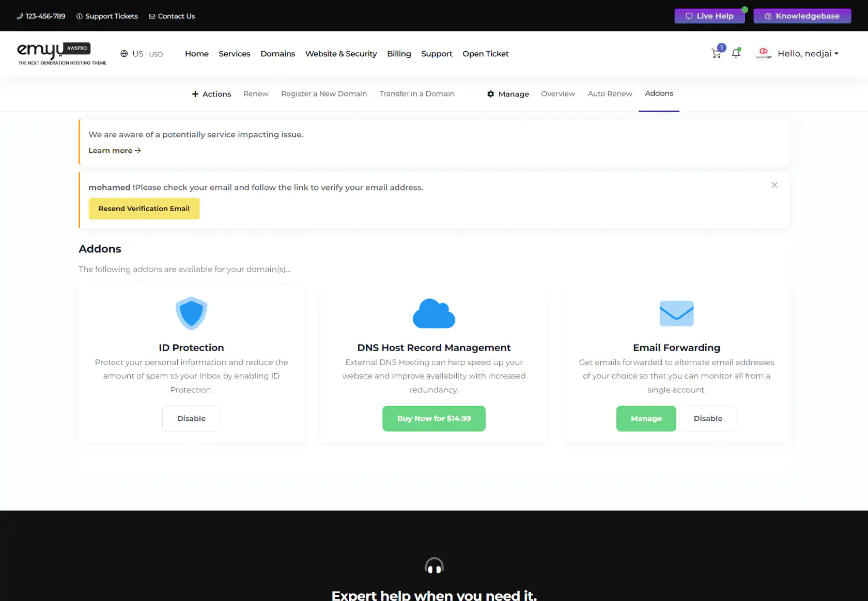Open the Support Tickets link
Screen dimensions: 868x601
click(107, 16)
